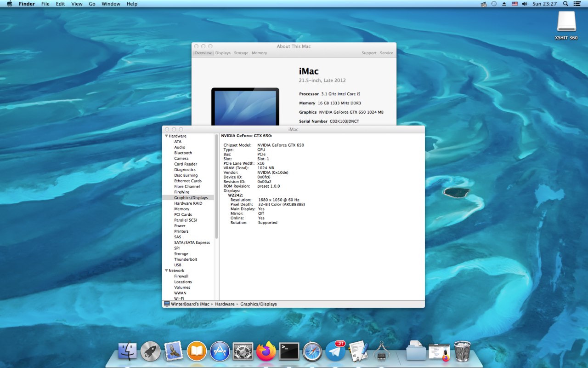Open TextEdit from the dock
The height and width of the screenshot is (368, 588).
pyautogui.click(x=359, y=351)
